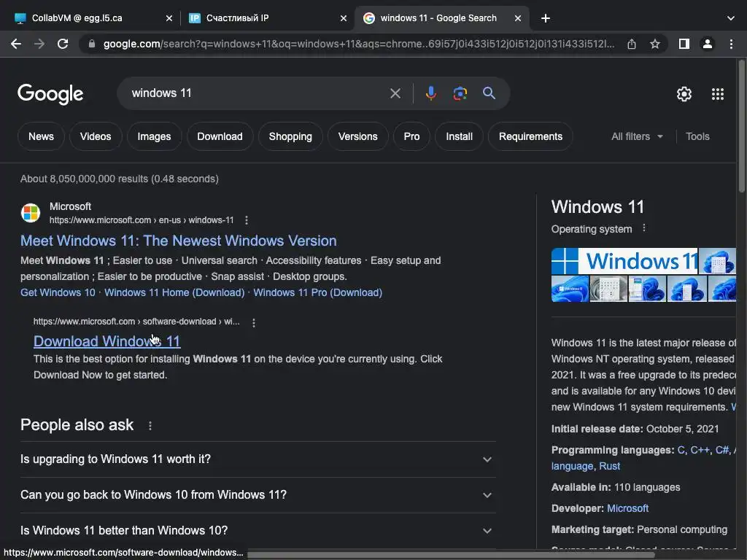The width and height of the screenshot is (747, 560).
Task: Open 'Windows 11 Home (Download)' sitelink
Action: coord(174,292)
